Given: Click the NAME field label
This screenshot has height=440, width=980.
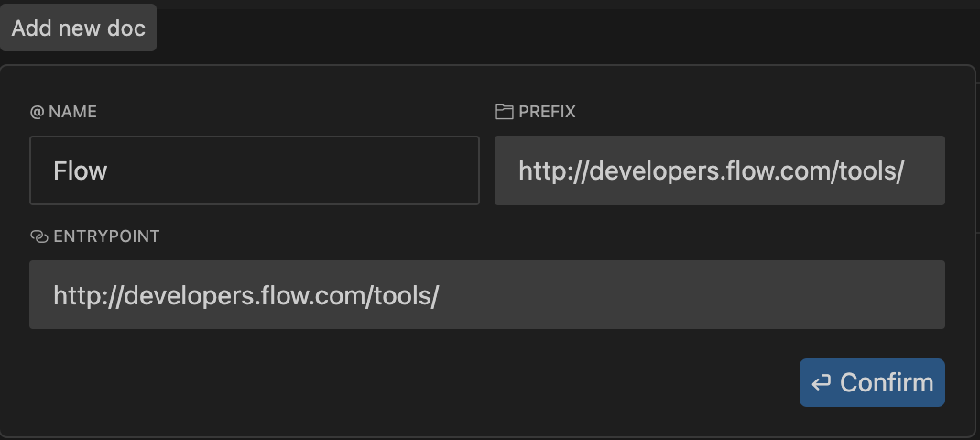Looking at the screenshot, I should tap(72, 112).
